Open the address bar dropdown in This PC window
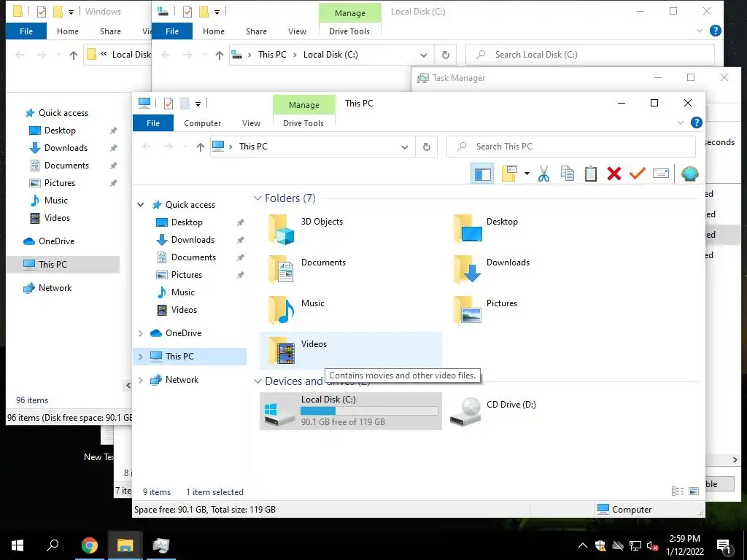 pos(404,147)
